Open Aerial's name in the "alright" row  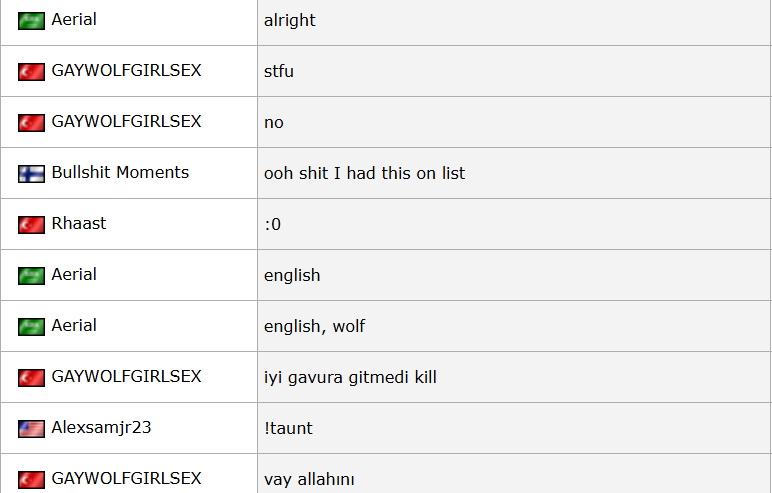(x=74, y=19)
